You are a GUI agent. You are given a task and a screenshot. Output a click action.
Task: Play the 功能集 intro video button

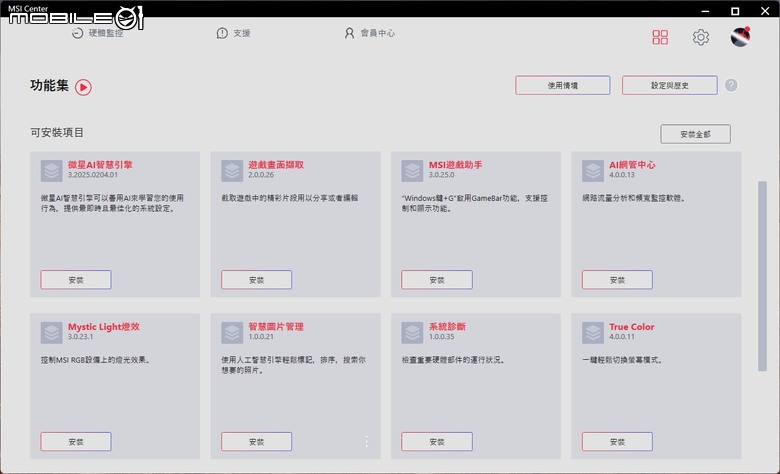83,87
